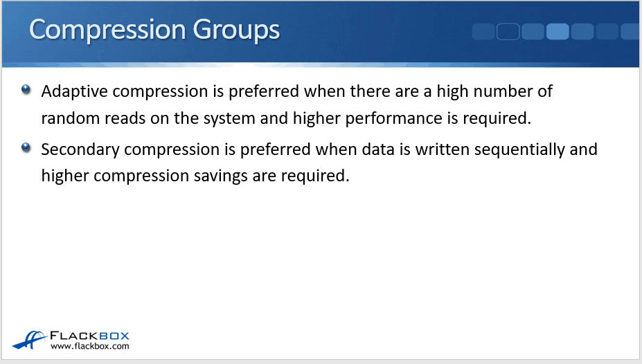Open the www.flackbox.com link
The width and height of the screenshot is (642, 364).
(x=89, y=346)
